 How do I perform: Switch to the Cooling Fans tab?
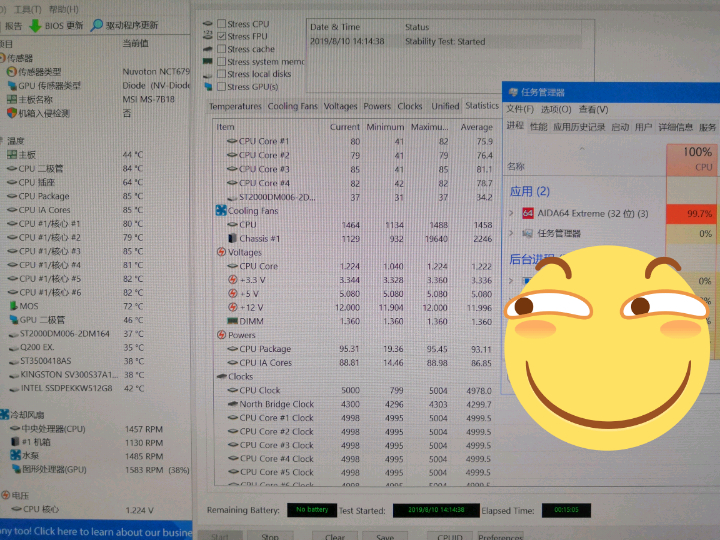(292, 106)
